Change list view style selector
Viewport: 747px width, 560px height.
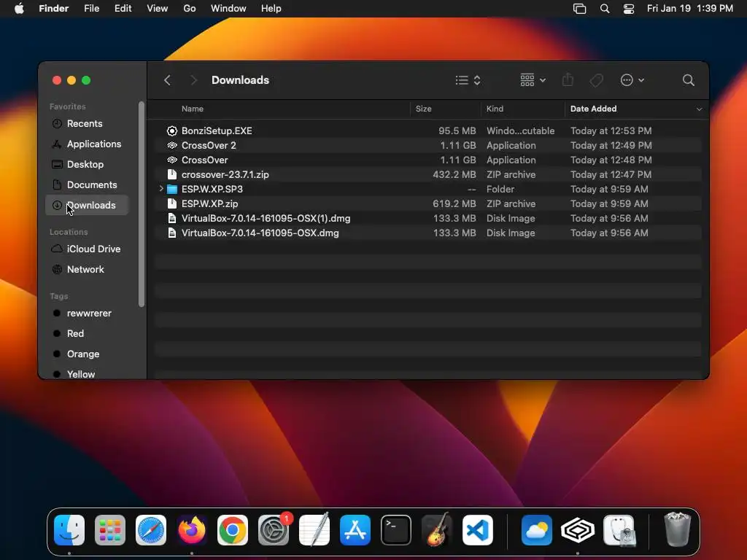coord(468,80)
